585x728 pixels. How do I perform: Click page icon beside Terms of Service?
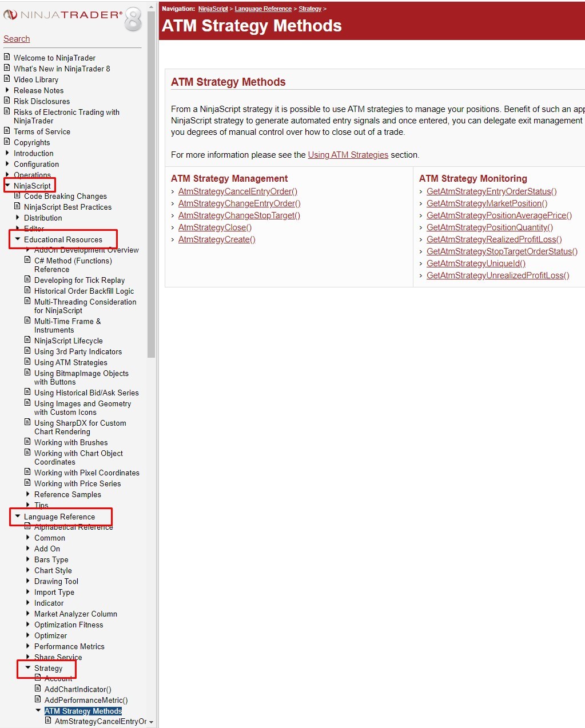pyautogui.click(x=7, y=131)
